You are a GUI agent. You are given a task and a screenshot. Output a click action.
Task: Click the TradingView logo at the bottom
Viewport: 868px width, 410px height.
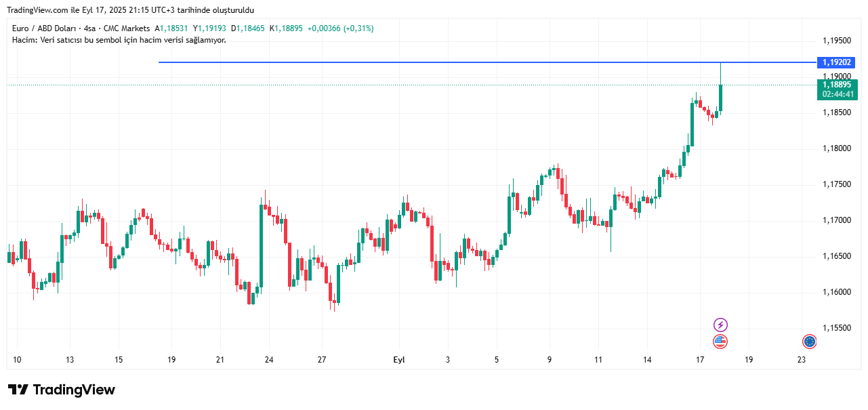(62, 390)
